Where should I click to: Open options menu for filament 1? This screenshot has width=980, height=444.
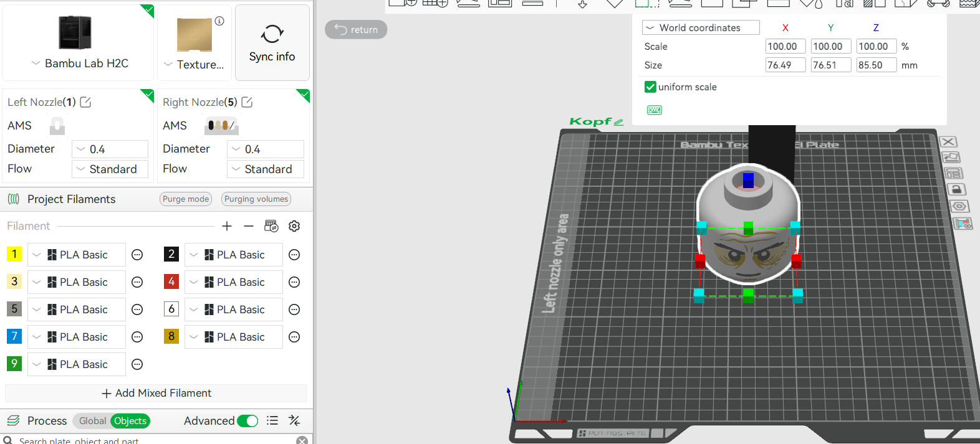[x=137, y=255]
